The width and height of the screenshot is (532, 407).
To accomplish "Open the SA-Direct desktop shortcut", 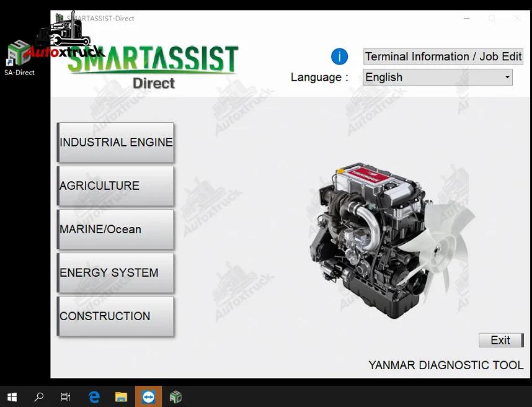I will [19, 58].
